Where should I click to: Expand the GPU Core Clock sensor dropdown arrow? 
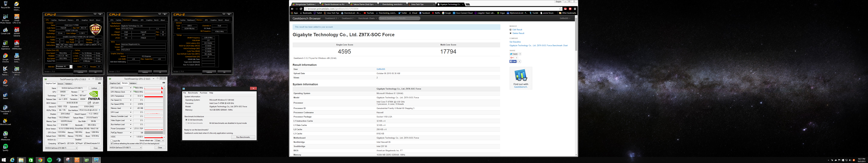pos(131,88)
